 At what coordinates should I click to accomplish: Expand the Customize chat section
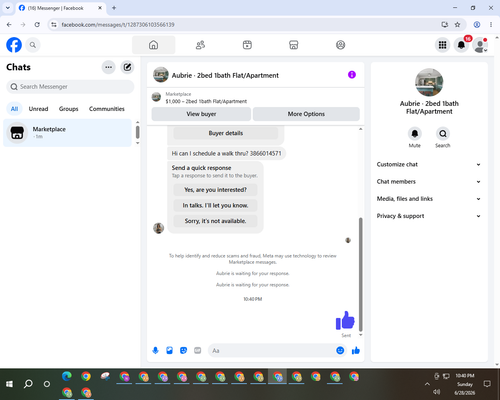pyautogui.click(x=429, y=164)
